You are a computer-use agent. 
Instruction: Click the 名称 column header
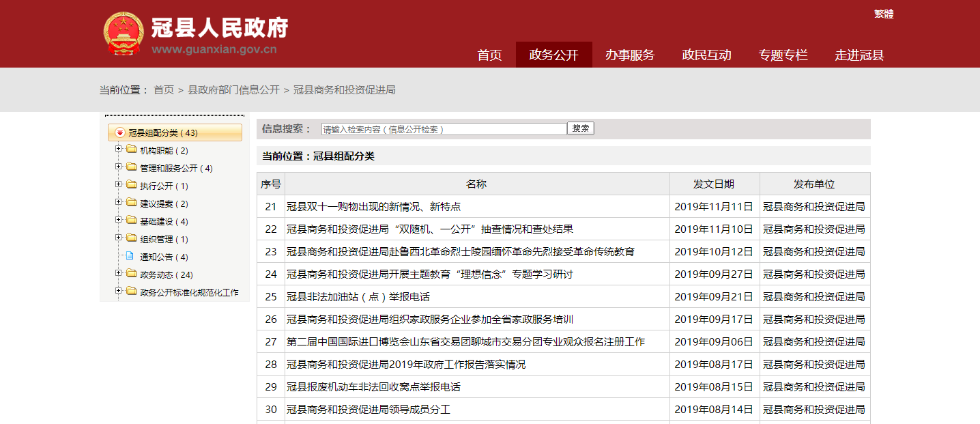click(x=476, y=184)
